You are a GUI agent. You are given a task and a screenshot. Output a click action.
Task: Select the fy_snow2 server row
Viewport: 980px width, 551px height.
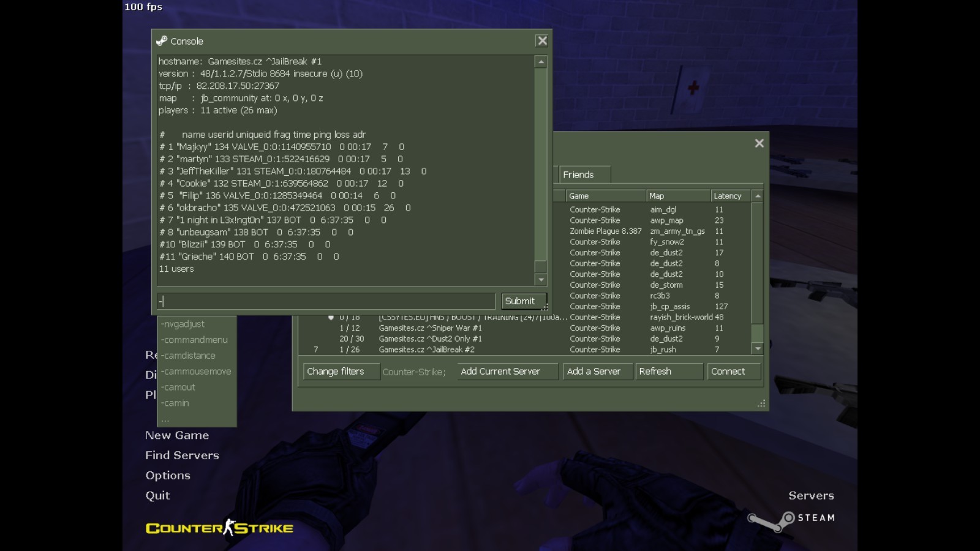tap(652, 242)
